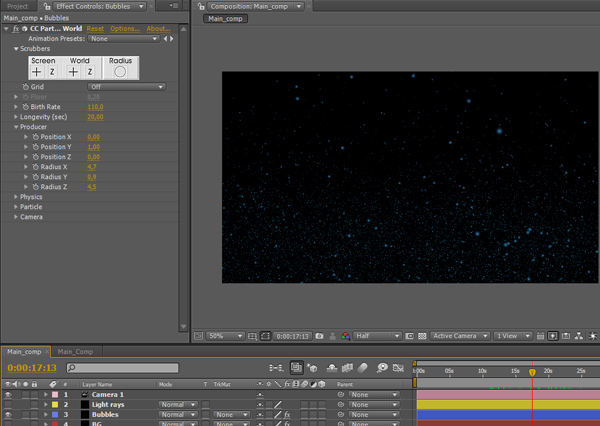The image size is (600, 426).
Task: Take a snapshot with the camera icon
Action: click(320, 336)
